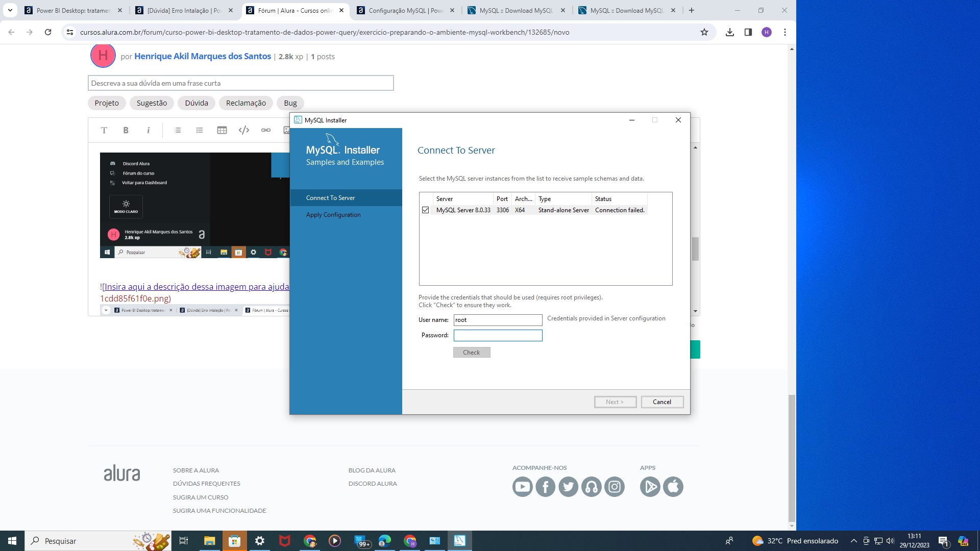Open tab search dropdown arrow in Chrome

tap(10, 10)
